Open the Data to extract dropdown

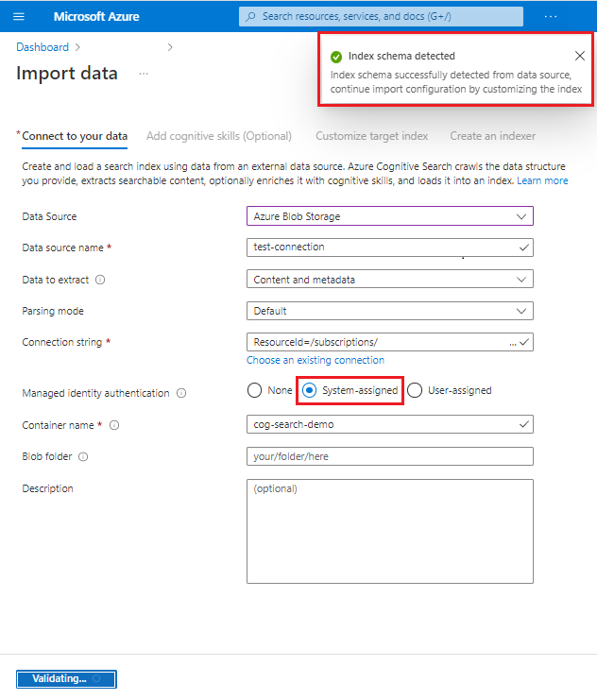tap(389, 280)
